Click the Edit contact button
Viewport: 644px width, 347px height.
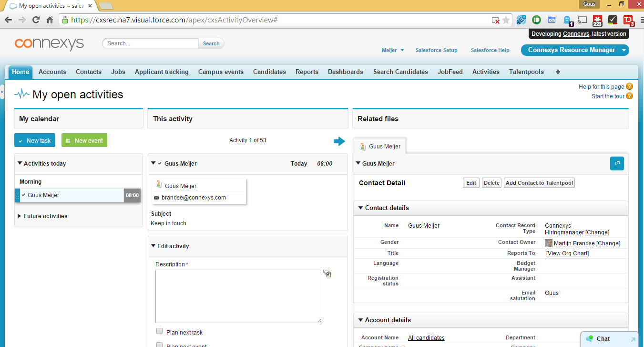tap(471, 183)
